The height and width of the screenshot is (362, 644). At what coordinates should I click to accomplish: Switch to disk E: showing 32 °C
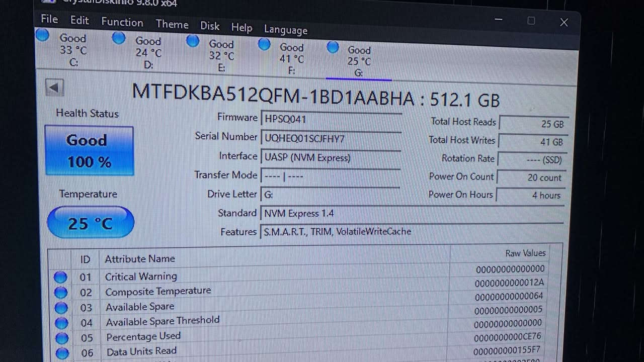pyautogui.click(x=221, y=56)
